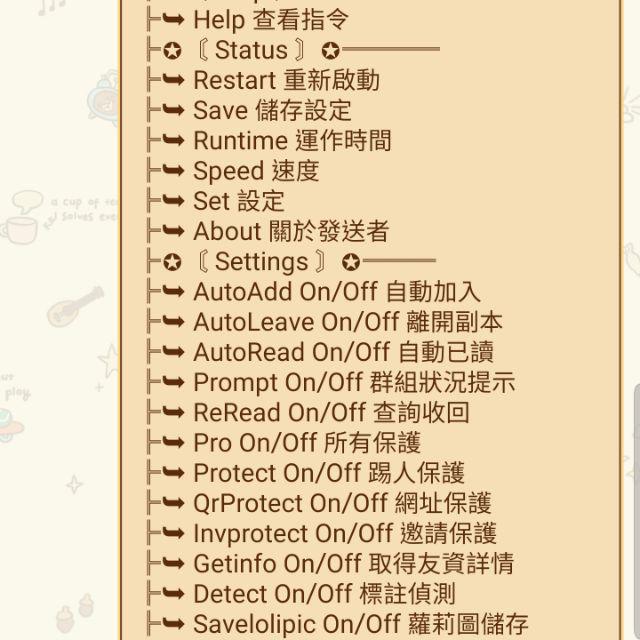Click the scrollbar handle on right edge
Viewport: 640px width, 640px height.
click(x=637, y=510)
